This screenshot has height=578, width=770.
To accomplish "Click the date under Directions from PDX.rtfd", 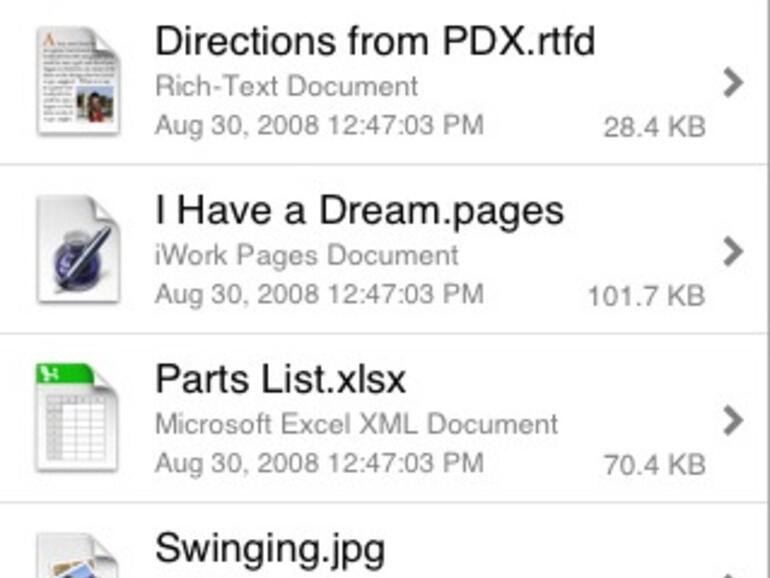I will (319, 126).
